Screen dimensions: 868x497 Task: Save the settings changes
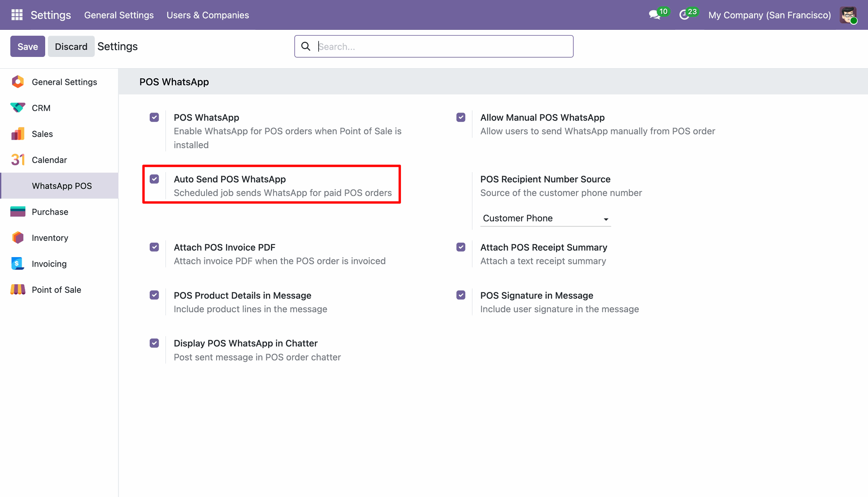pyautogui.click(x=28, y=47)
